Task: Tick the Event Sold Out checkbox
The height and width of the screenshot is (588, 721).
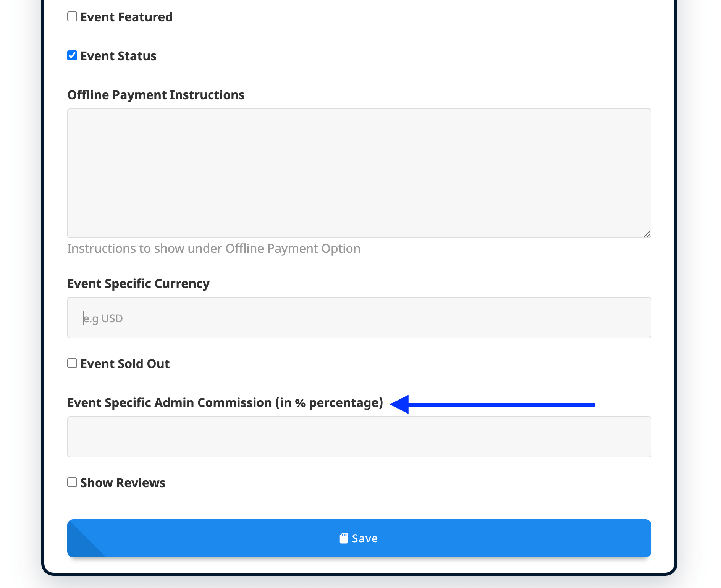Action: tap(72, 363)
